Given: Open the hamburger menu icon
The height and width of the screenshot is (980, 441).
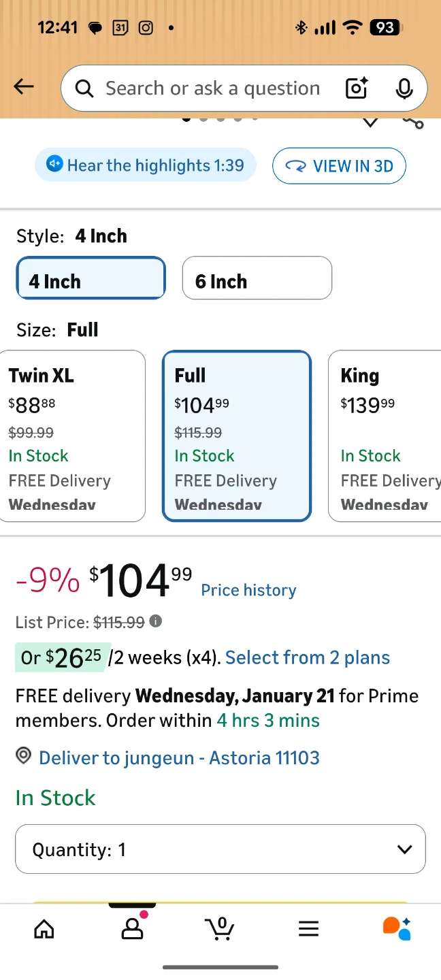Looking at the screenshot, I should click(308, 929).
